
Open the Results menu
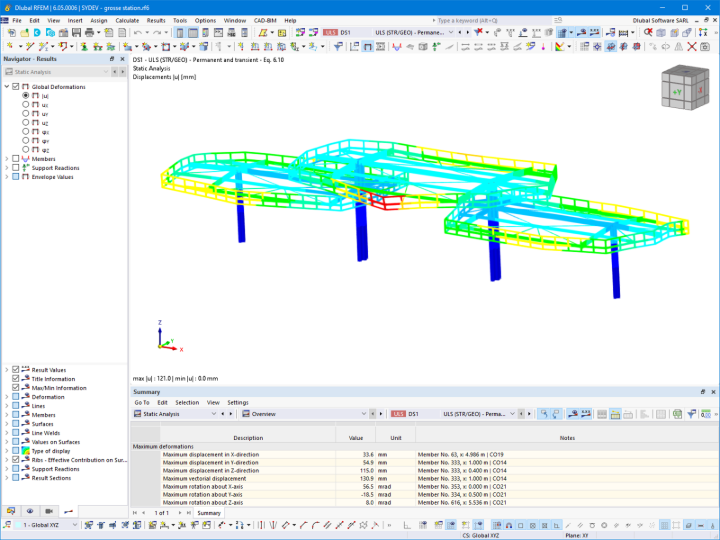[x=156, y=21]
